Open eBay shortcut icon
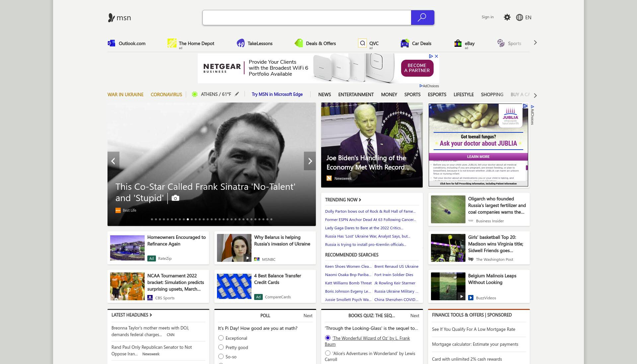637x364 pixels. click(x=458, y=43)
